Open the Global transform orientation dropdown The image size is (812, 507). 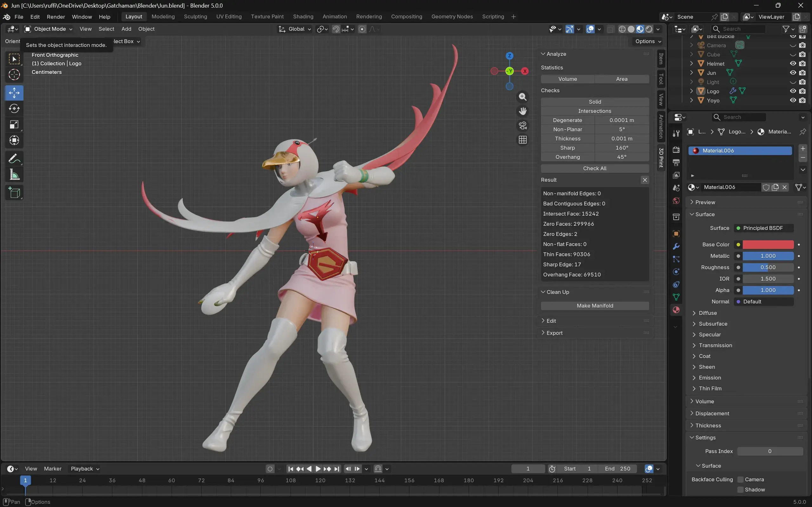tap(295, 29)
